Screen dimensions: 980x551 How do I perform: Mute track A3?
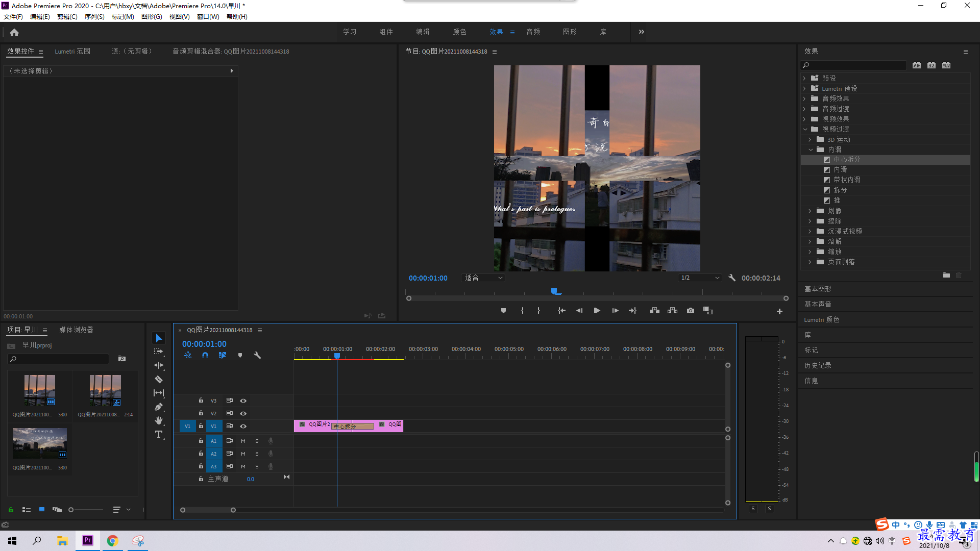[x=243, y=467]
